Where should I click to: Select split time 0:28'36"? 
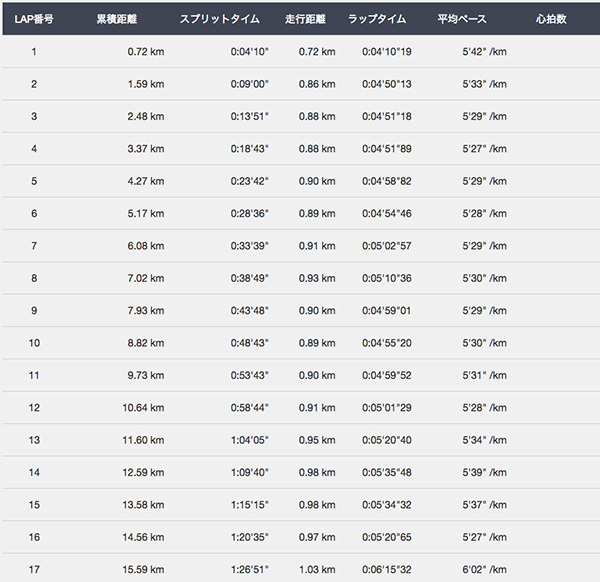(249, 213)
